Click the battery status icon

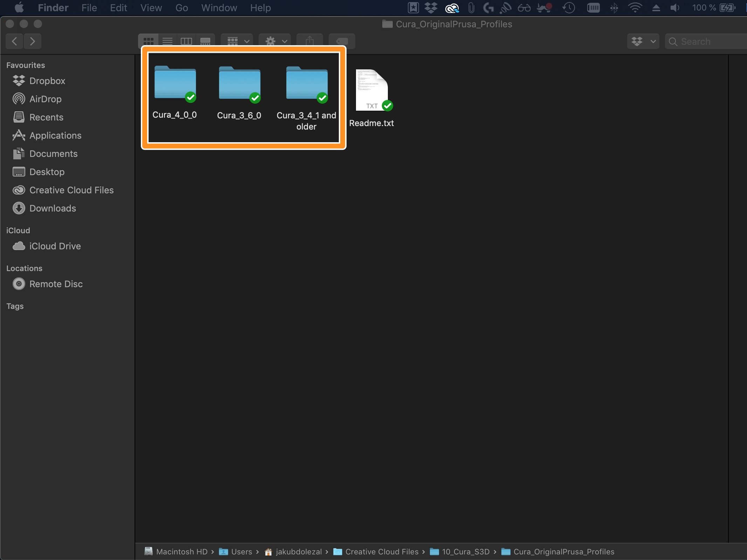(x=727, y=8)
